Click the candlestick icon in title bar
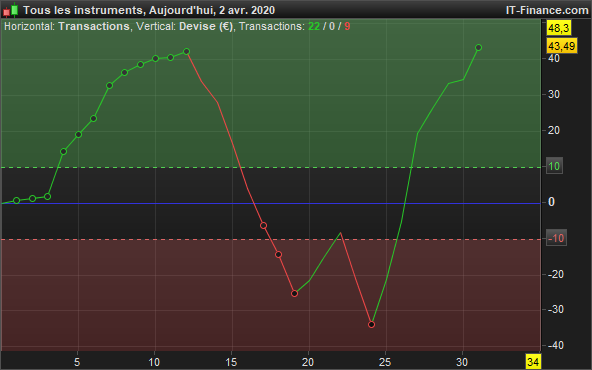 click(11, 10)
